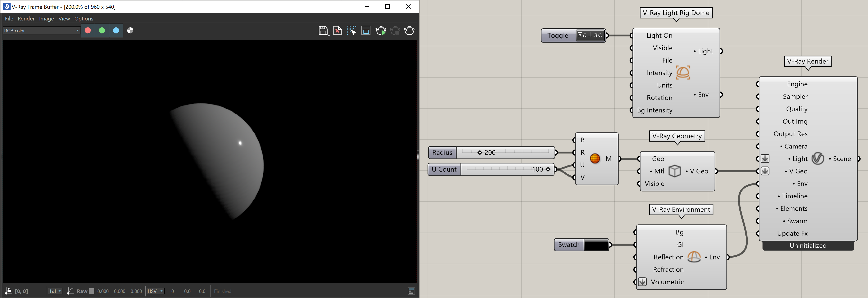The height and width of the screenshot is (298, 868).
Task: Click the Raw color value swatch
Action: [x=91, y=291]
